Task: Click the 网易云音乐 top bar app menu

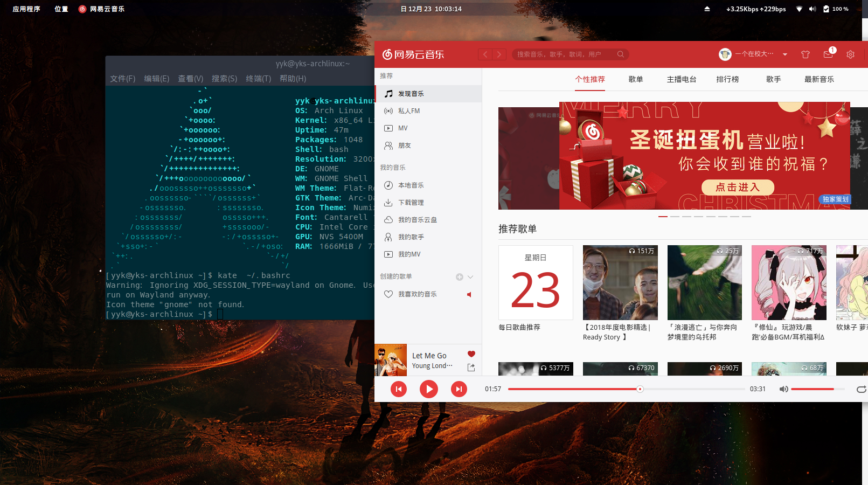Action: pos(101,9)
